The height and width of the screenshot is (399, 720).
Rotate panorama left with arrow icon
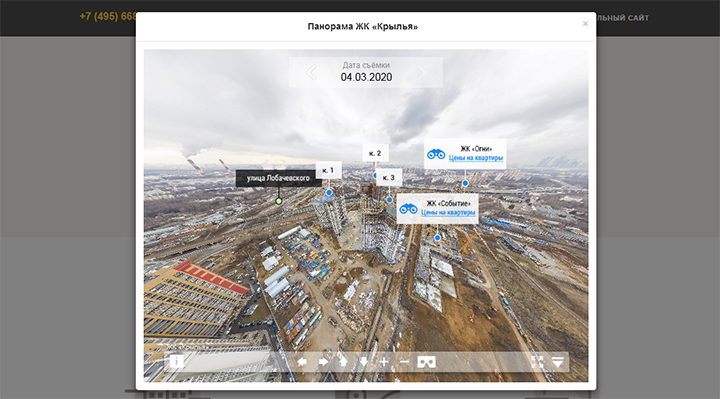302,362
